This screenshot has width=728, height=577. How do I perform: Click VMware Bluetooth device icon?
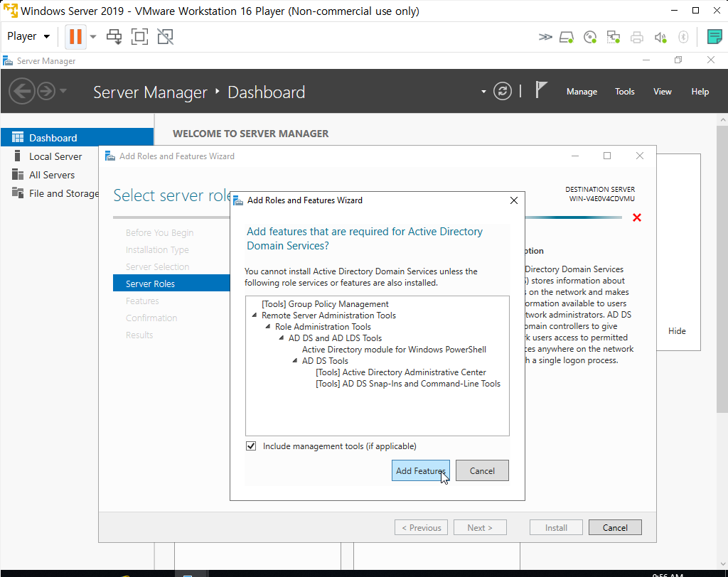tap(683, 37)
